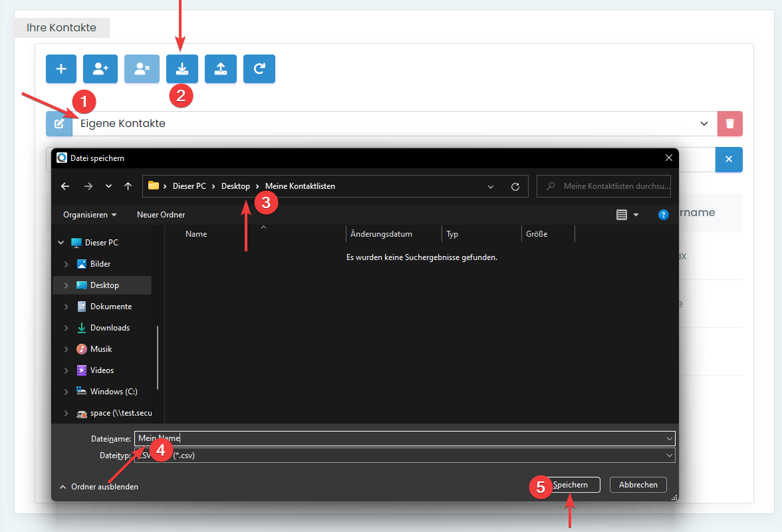Click the refresh contacts icon button

(259, 69)
